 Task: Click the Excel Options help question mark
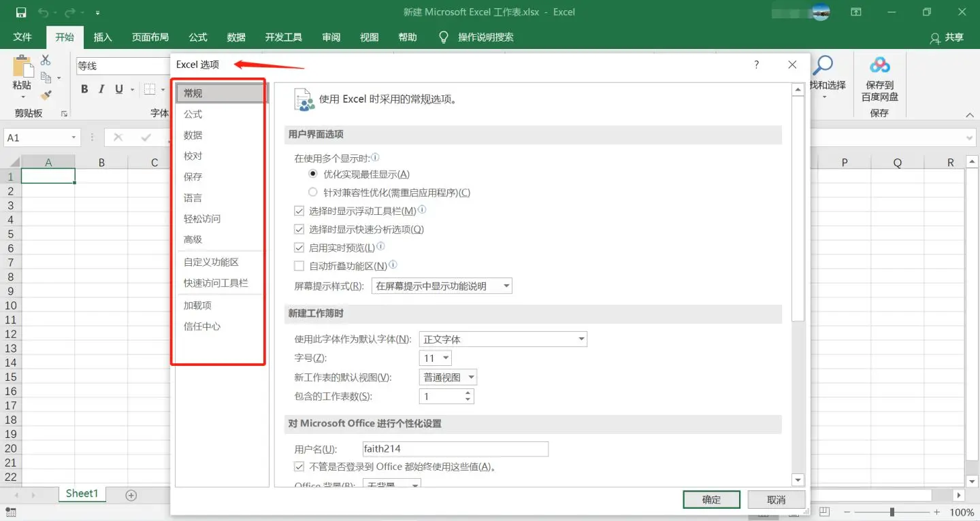pyautogui.click(x=757, y=65)
